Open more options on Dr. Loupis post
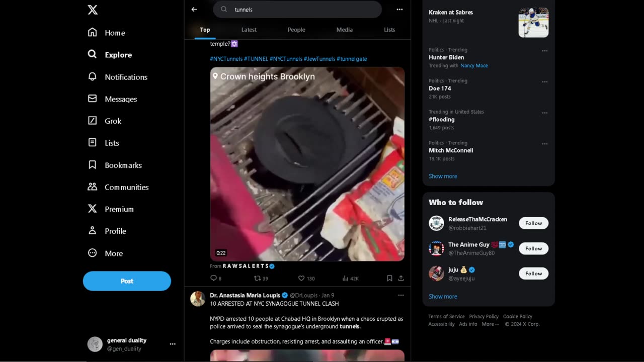This screenshot has height=362, width=644. tap(401, 295)
